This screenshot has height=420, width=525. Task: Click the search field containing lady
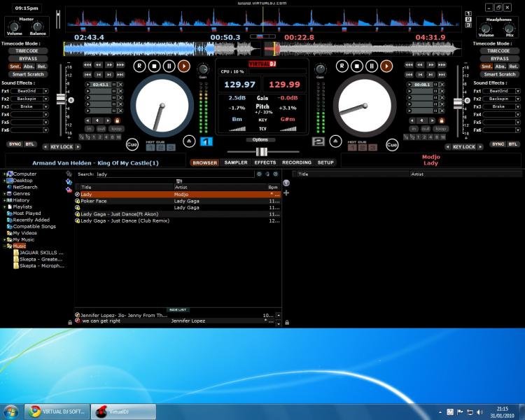[x=174, y=174]
